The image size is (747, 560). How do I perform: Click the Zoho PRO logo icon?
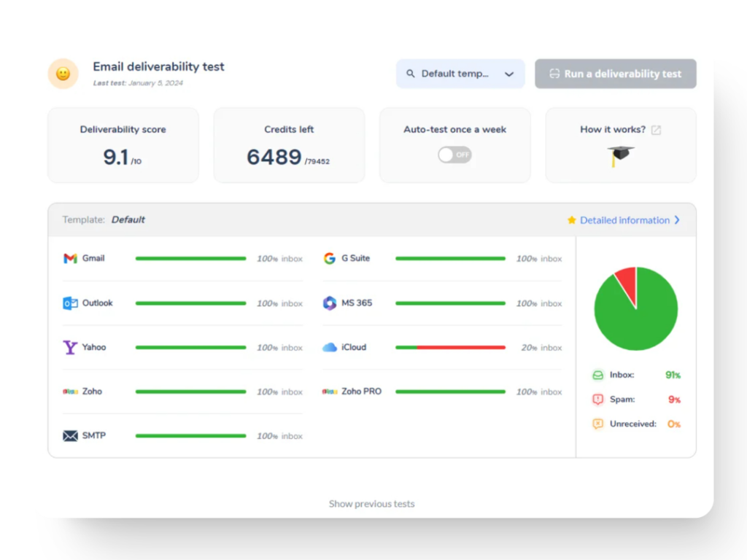point(329,392)
